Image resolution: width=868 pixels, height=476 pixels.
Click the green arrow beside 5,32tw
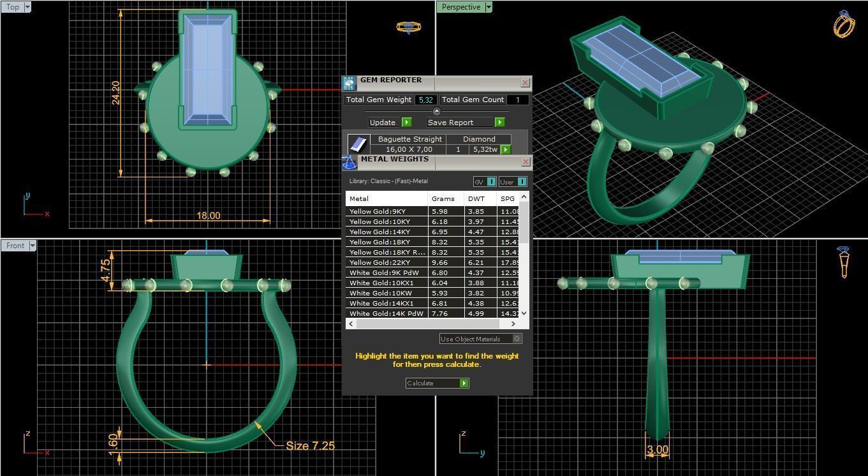point(506,149)
